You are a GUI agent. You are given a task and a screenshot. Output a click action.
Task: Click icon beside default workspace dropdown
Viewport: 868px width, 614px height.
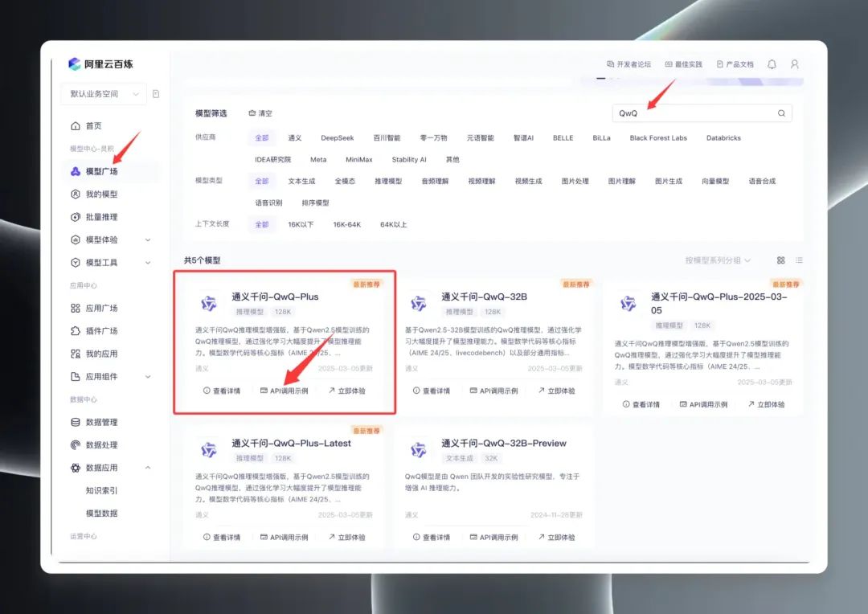[x=156, y=94]
